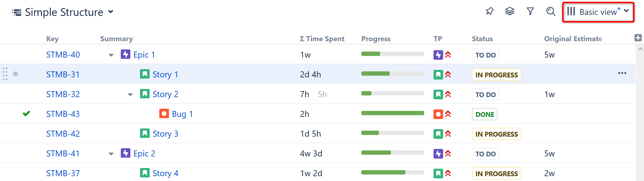Click the three-dot menu on Story 1 row
The height and width of the screenshot is (181, 644).
(x=622, y=73)
